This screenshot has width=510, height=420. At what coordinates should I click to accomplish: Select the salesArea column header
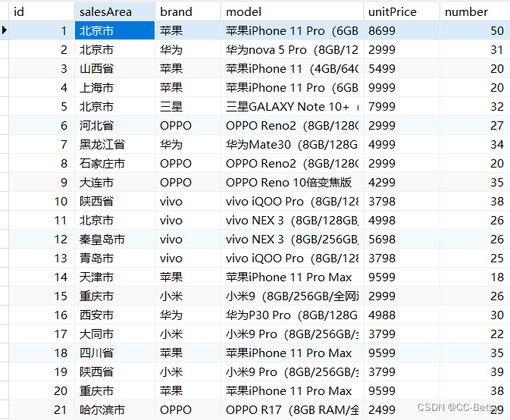(115, 11)
